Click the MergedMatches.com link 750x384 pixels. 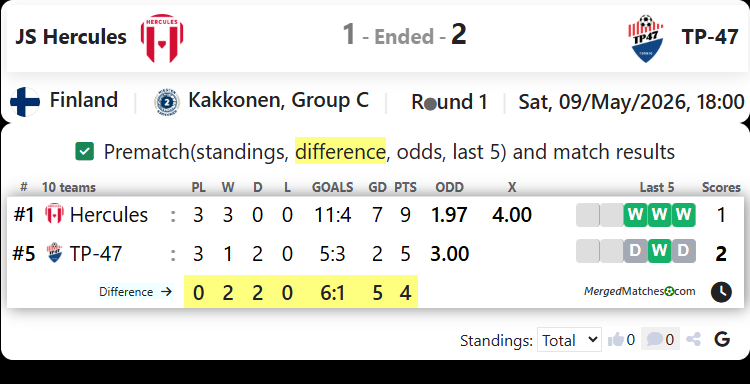[x=640, y=291]
